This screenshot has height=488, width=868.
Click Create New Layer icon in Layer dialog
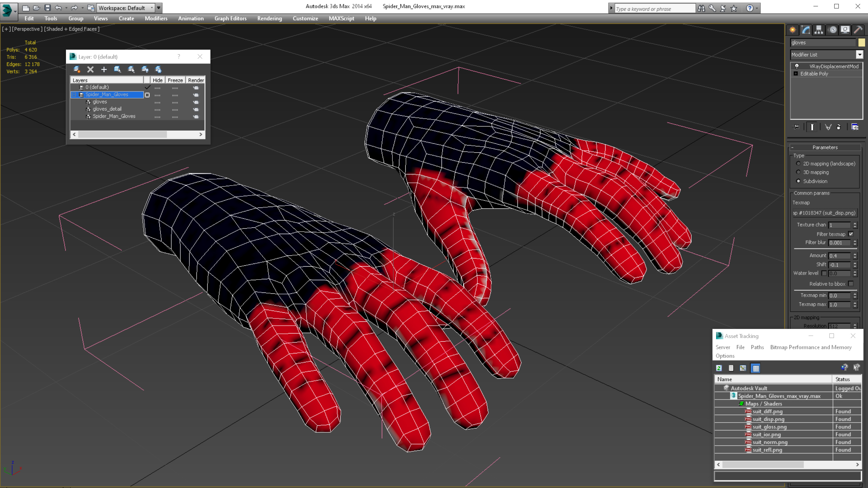[77, 69]
